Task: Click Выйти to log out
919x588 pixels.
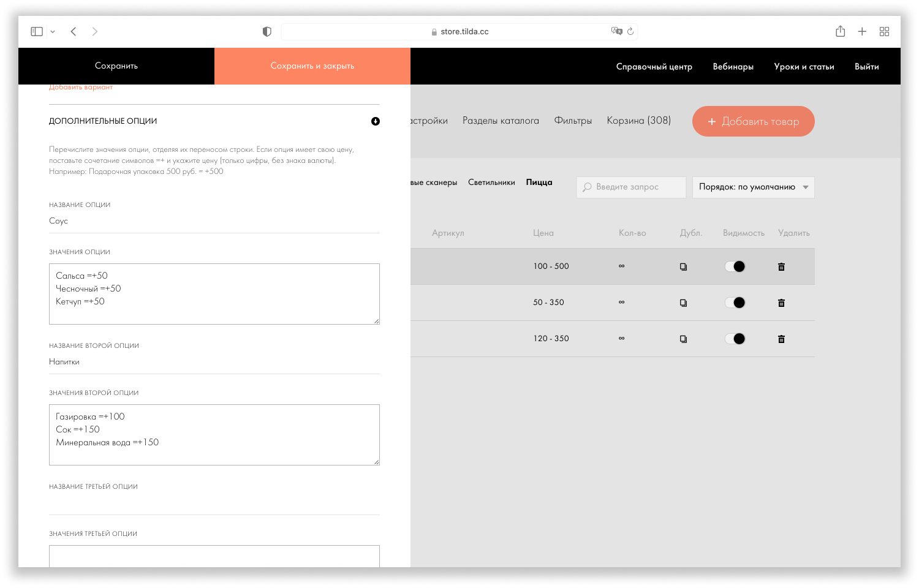Action: [867, 67]
